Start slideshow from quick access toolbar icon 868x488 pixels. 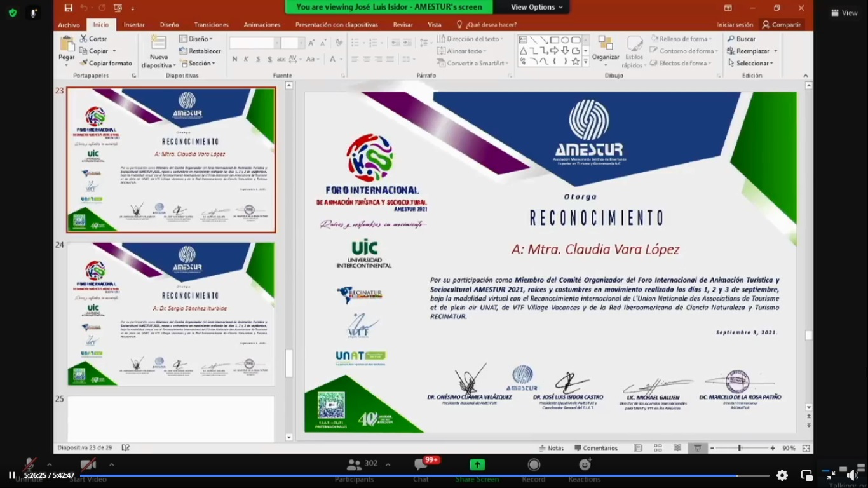coord(118,8)
